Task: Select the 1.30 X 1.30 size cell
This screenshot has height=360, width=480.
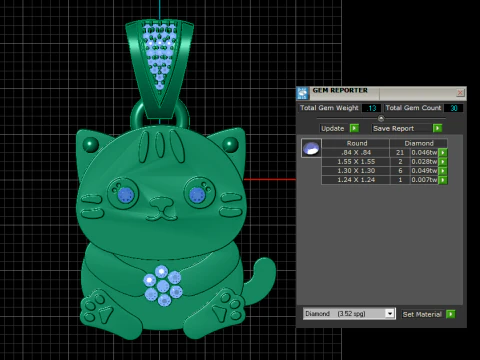Action: click(356, 171)
